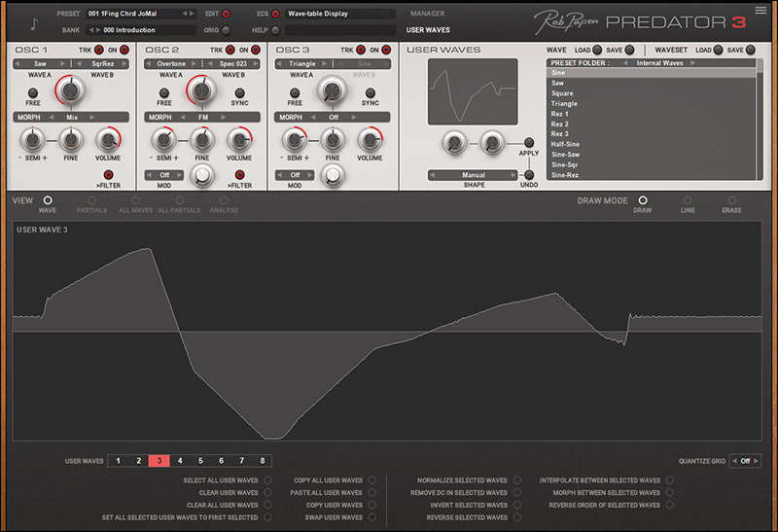Open the bank selector 000 Introduction

141,30
